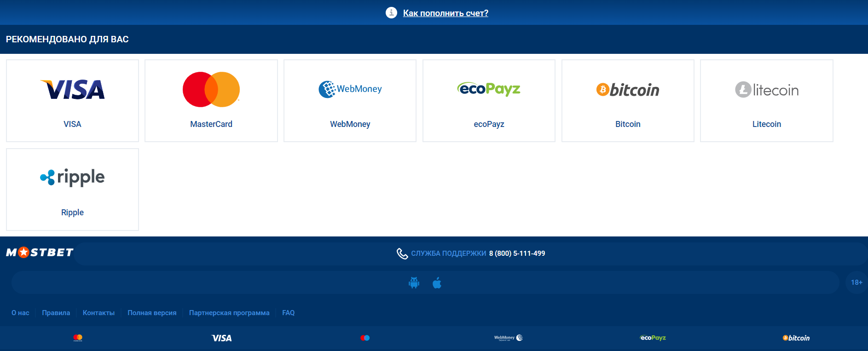
Task: Choose Bitcoin deposit option
Action: tap(628, 101)
